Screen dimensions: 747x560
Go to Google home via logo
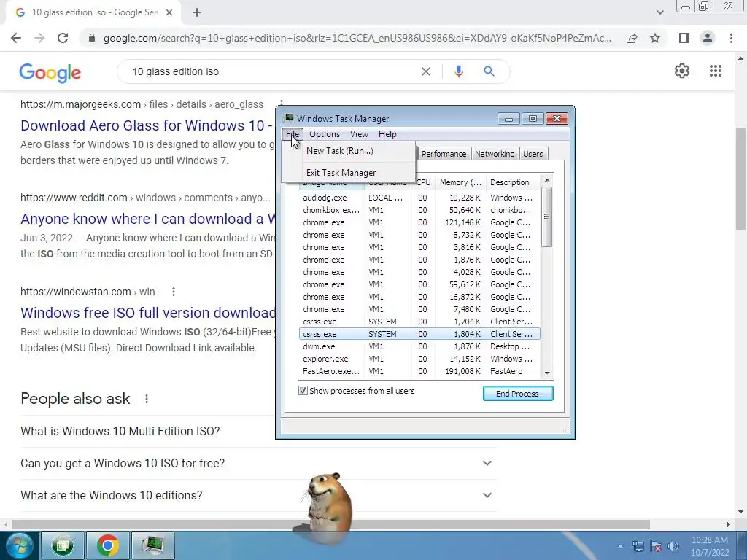click(50, 72)
